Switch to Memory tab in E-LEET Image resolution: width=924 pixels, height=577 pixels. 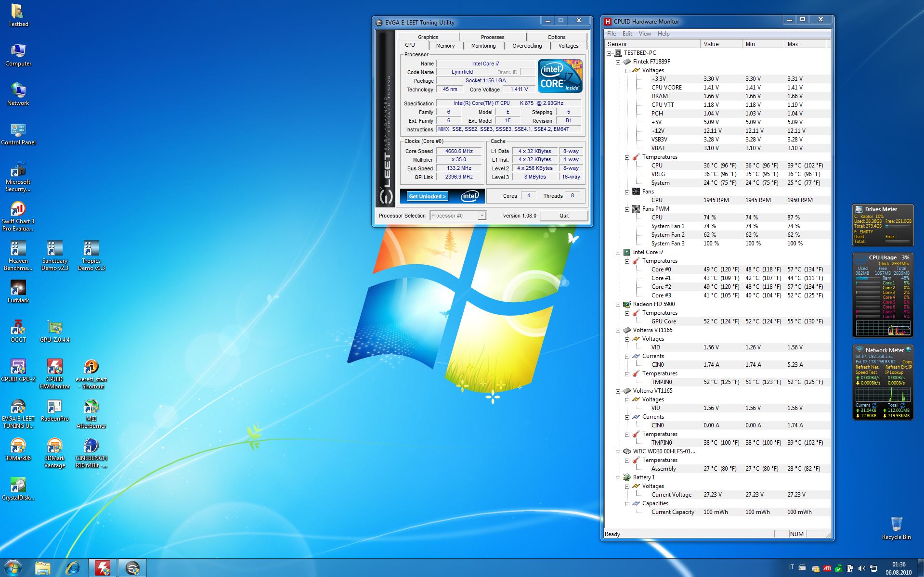445,46
